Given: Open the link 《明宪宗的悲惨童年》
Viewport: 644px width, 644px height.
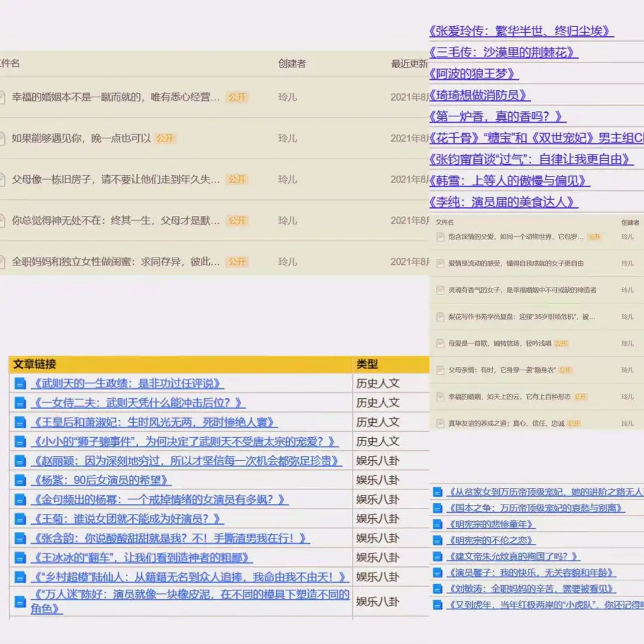Looking at the screenshot, I should click(491, 525).
